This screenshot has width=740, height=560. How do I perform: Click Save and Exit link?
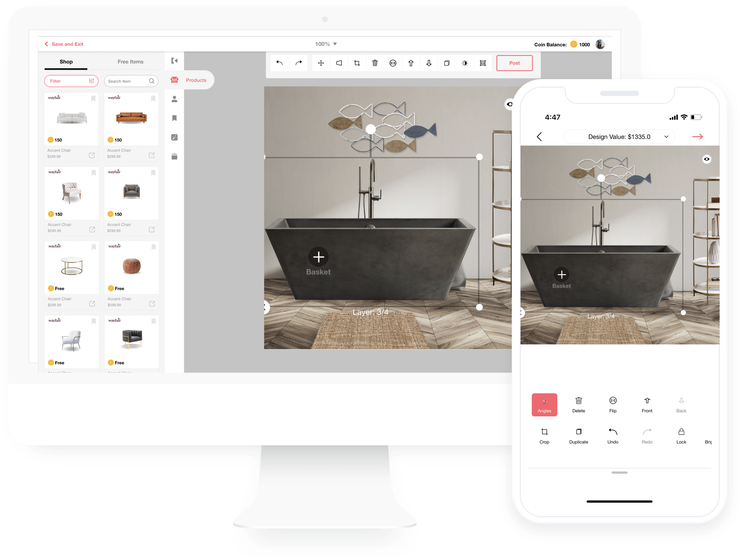pyautogui.click(x=67, y=44)
